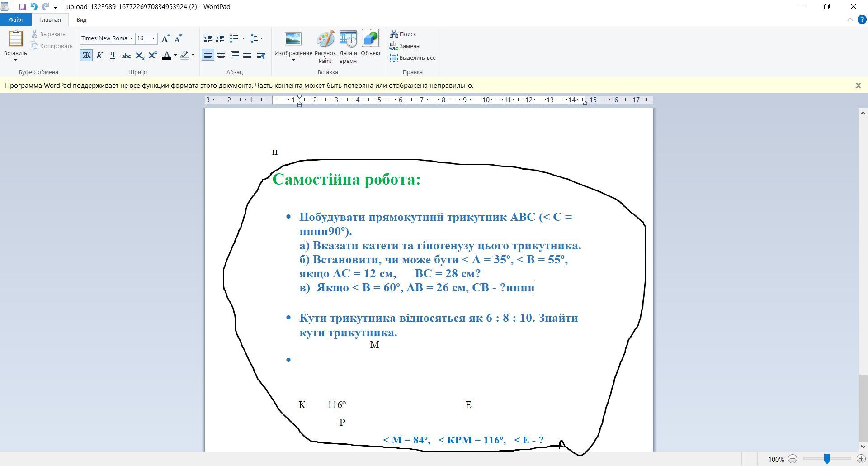Save the document from quick access toolbar
This screenshot has height=466, width=868.
click(22, 7)
